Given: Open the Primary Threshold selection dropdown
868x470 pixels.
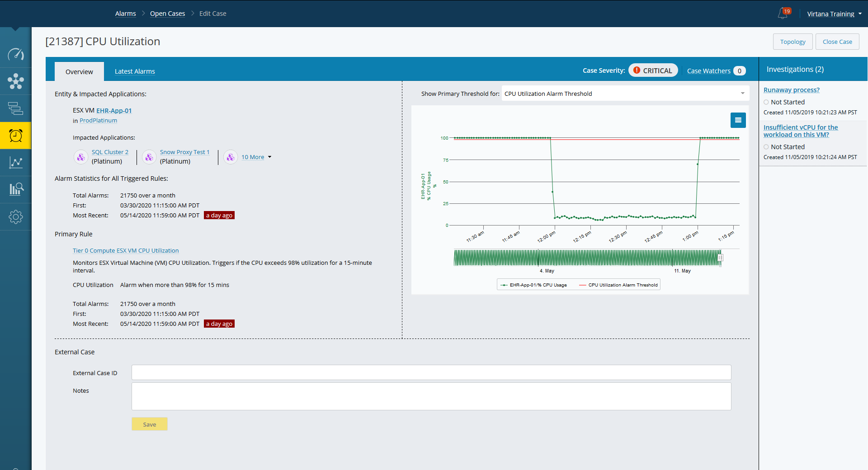Looking at the screenshot, I should click(x=625, y=94).
